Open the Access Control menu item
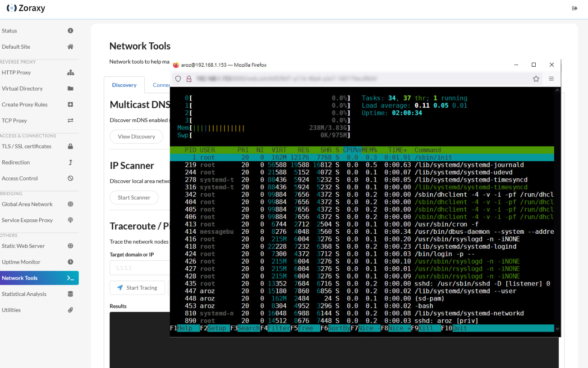The image size is (588, 368). click(20, 178)
